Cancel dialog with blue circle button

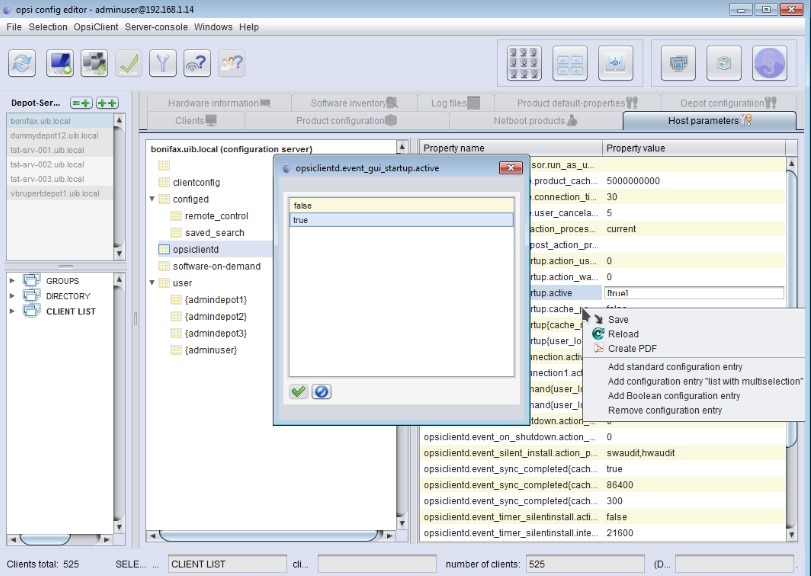click(x=321, y=392)
